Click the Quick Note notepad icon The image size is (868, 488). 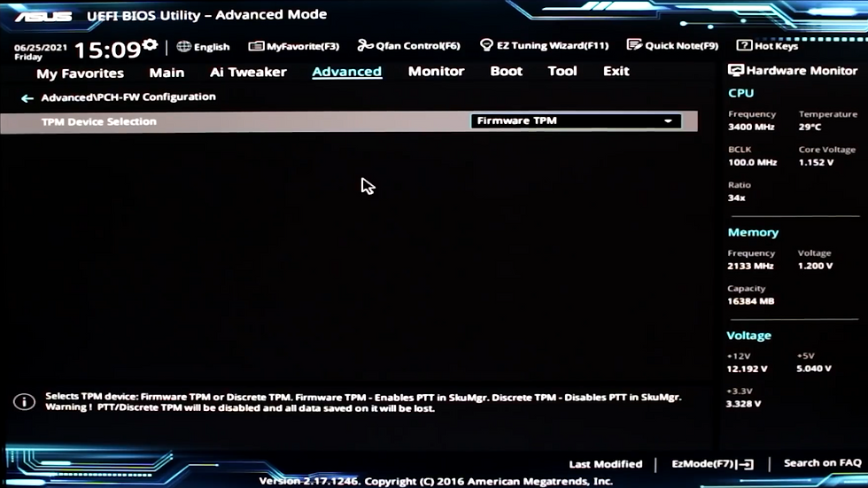pos(634,45)
